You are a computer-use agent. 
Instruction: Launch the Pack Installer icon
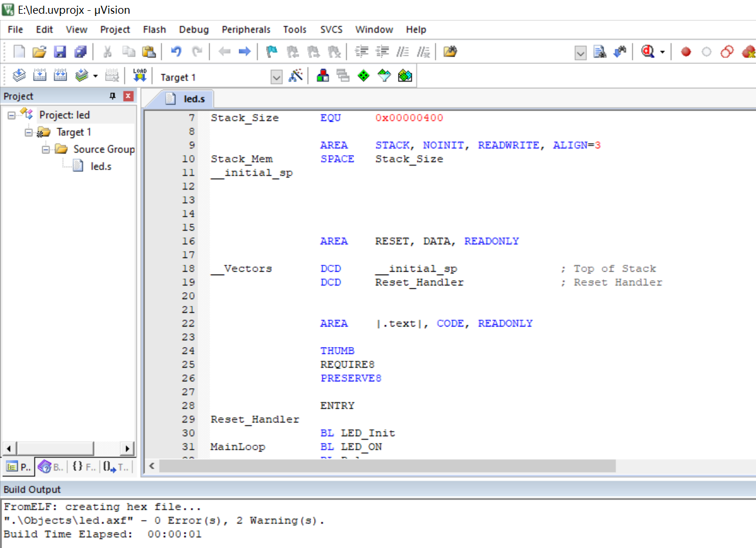pos(405,75)
